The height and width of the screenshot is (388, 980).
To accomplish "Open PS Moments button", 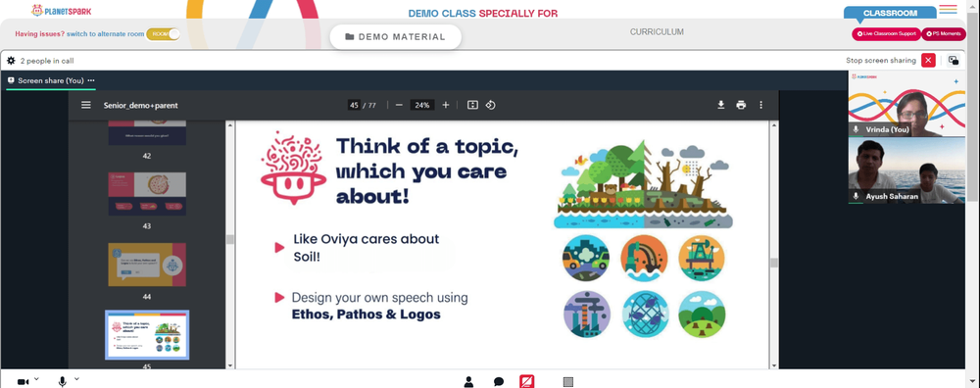I will [944, 33].
